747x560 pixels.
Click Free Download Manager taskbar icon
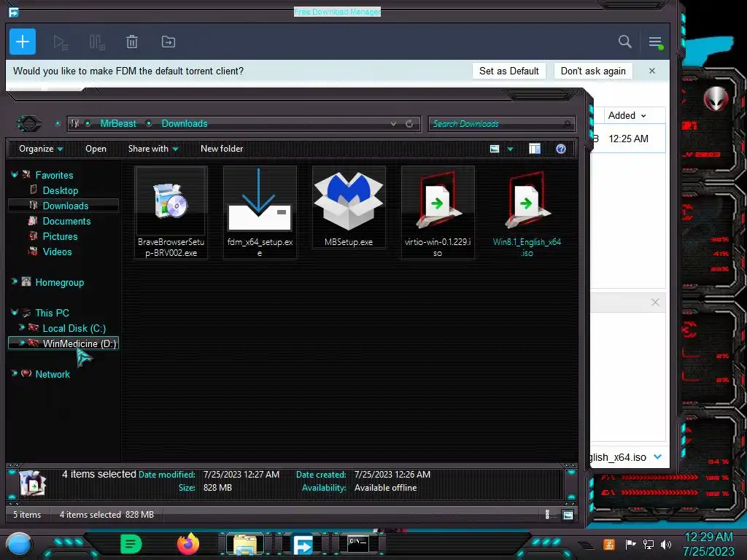click(x=303, y=544)
